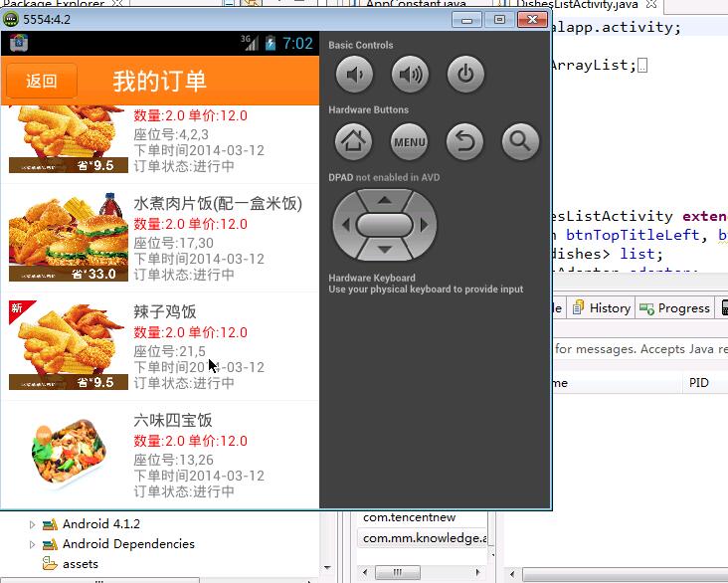Click the 我的订单 page title
This screenshot has width=728, height=583.
[159, 81]
